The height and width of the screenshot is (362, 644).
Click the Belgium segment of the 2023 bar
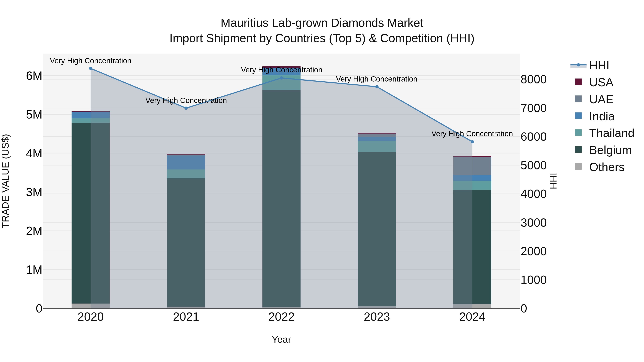click(377, 229)
